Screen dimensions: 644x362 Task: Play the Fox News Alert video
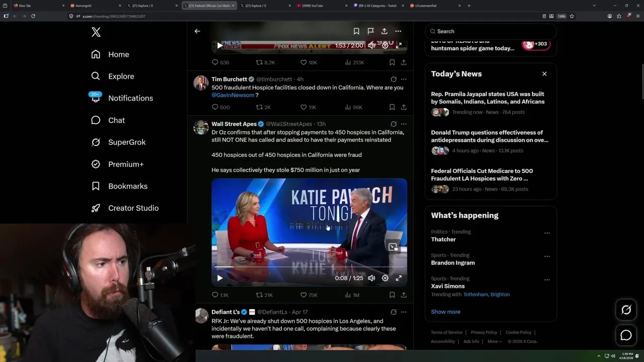click(220, 46)
